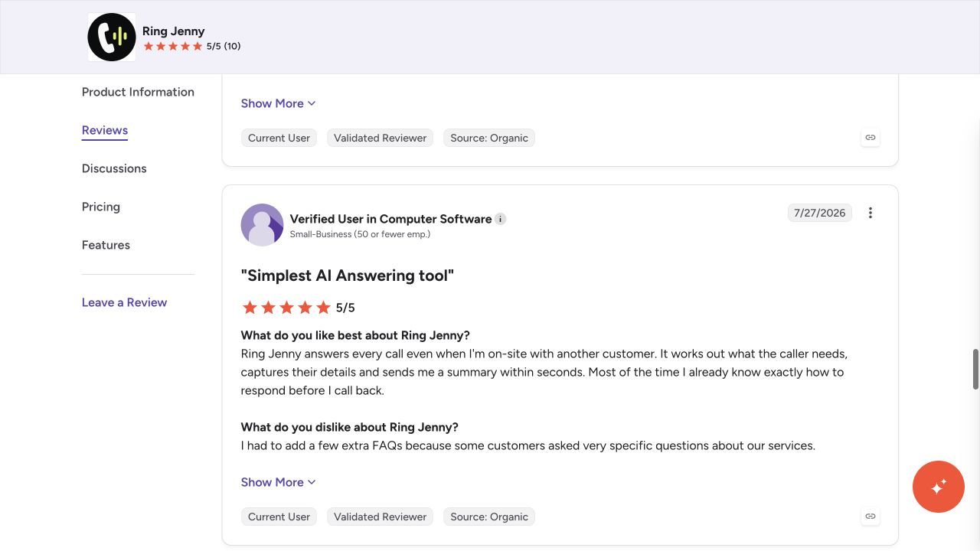
Task: Select Reviews in the sidebar
Action: (105, 130)
